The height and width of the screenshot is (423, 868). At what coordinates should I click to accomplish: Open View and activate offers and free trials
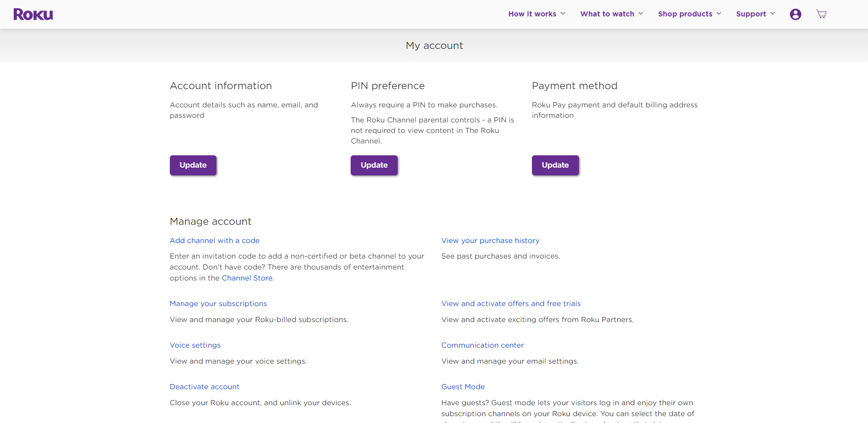point(510,303)
